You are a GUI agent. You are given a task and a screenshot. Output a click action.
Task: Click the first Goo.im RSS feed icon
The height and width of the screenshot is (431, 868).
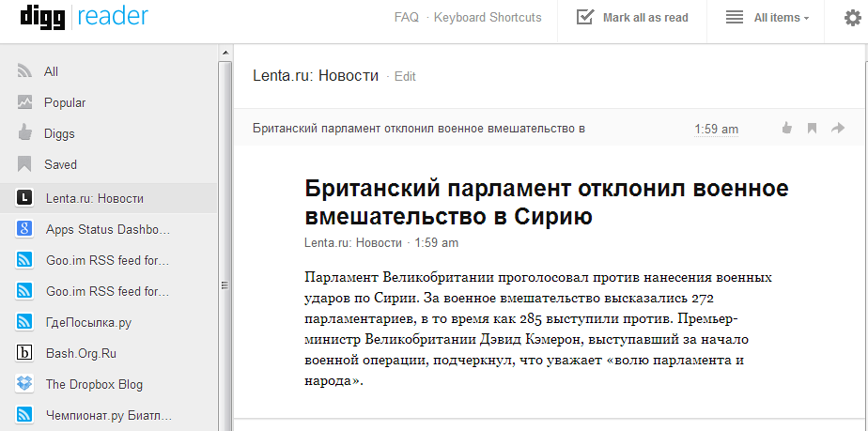click(x=24, y=260)
